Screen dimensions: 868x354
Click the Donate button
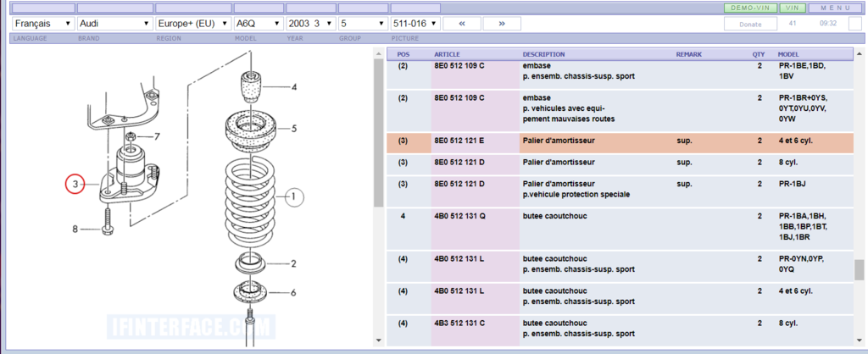[x=750, y=24]
